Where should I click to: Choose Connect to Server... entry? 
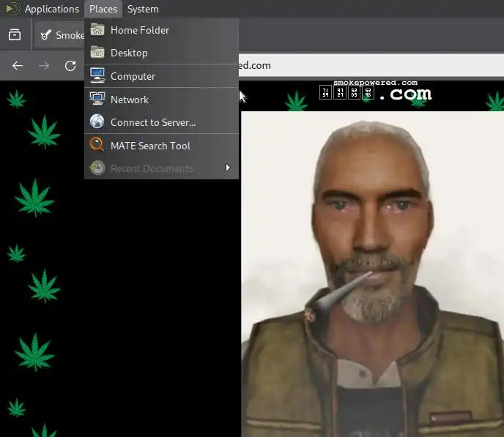tap(161, 122)
